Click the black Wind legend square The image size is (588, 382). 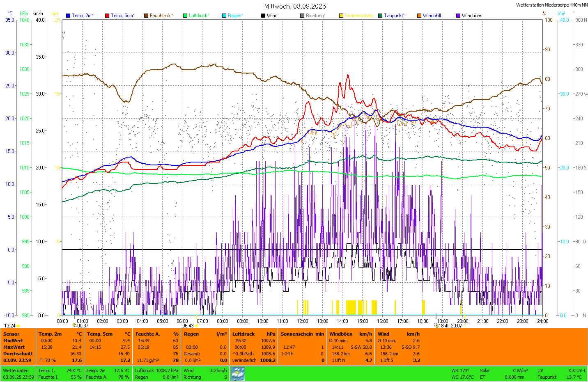click(263, 16)
